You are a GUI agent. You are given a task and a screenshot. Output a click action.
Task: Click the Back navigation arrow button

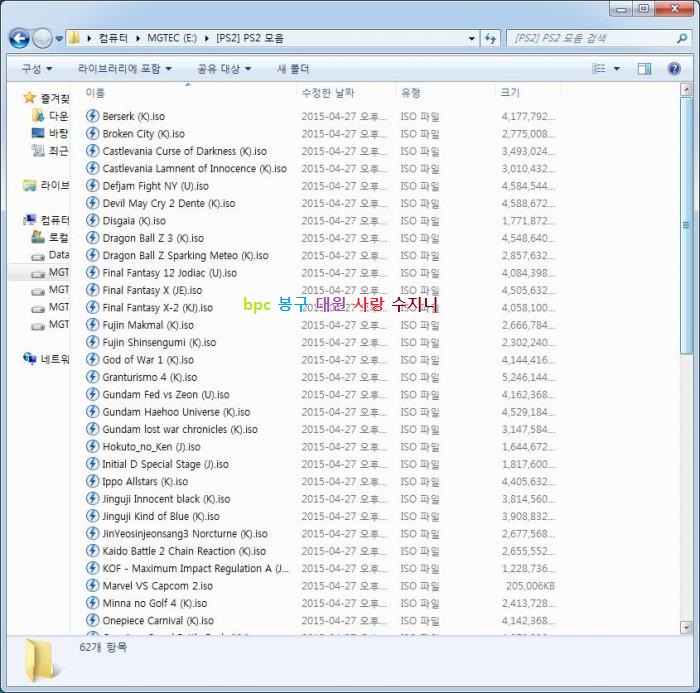tap(19, 38)
